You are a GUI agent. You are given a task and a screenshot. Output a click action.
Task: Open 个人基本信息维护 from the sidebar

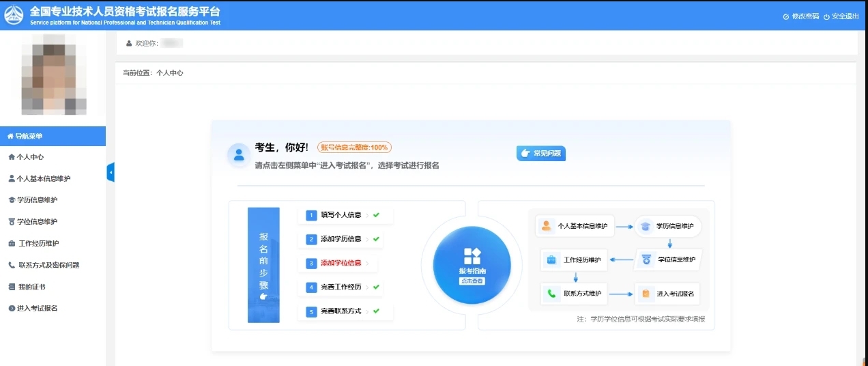tap(43, 179)
